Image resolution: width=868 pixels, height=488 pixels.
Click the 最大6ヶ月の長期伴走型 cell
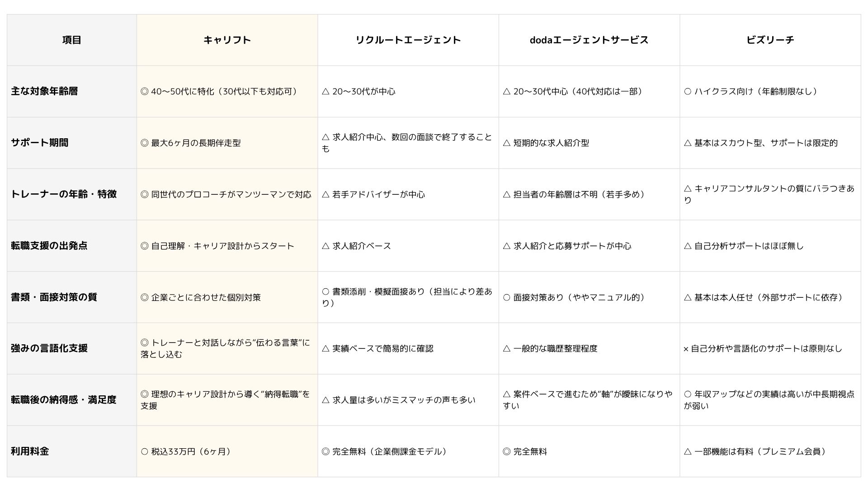point(227,143)
